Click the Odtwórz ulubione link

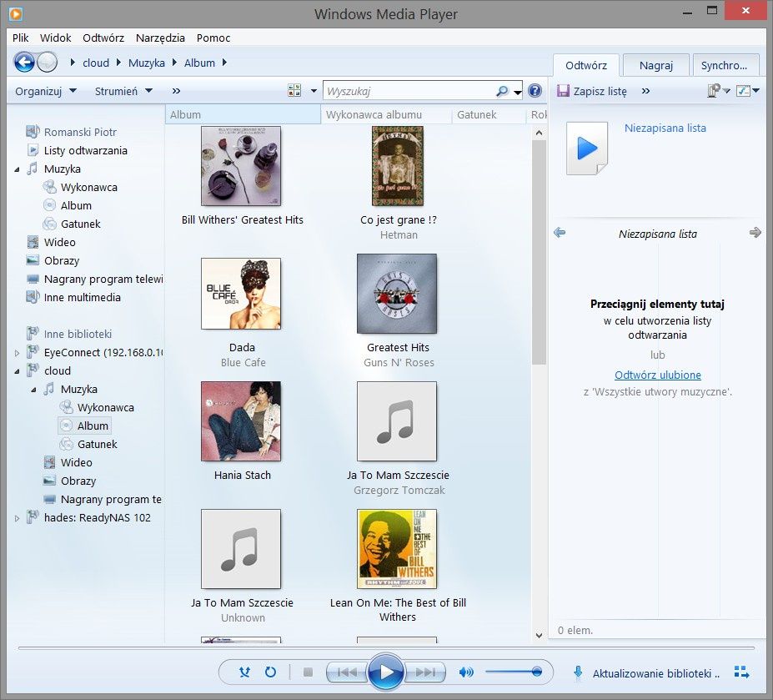658,375
